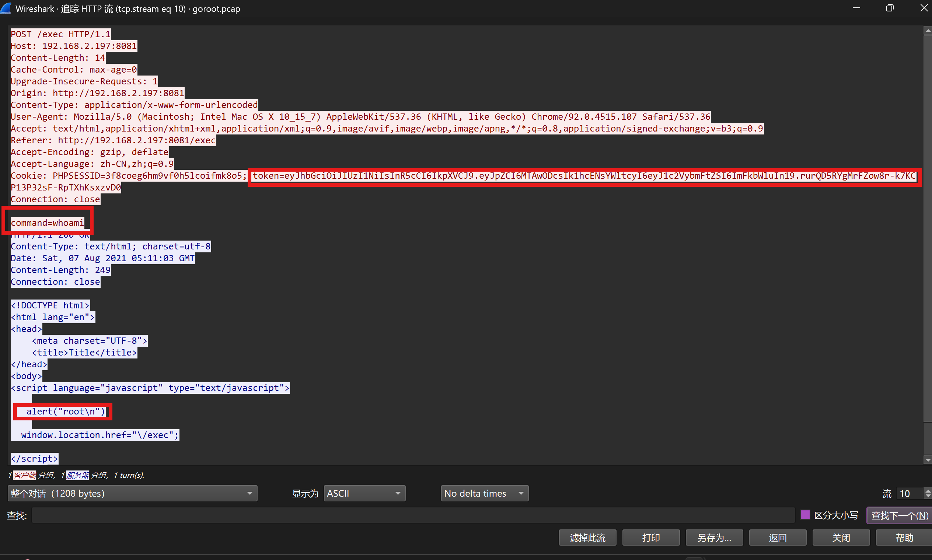Click the 'Referer: http://192.168.2.197:8081/exec' line

click(113, 140)
